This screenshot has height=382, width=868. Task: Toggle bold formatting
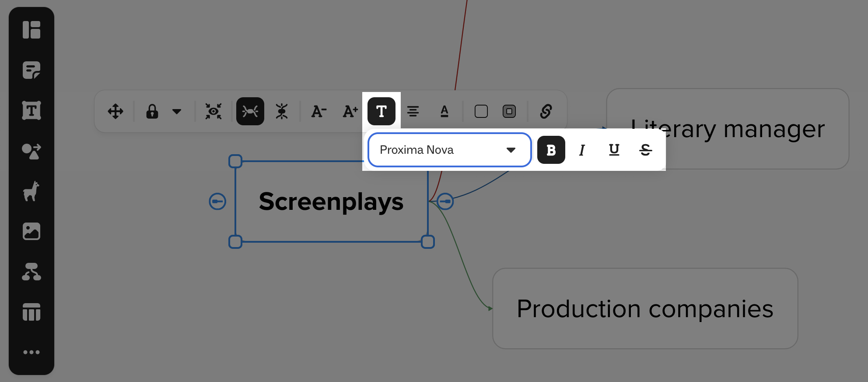pos(551,150)
